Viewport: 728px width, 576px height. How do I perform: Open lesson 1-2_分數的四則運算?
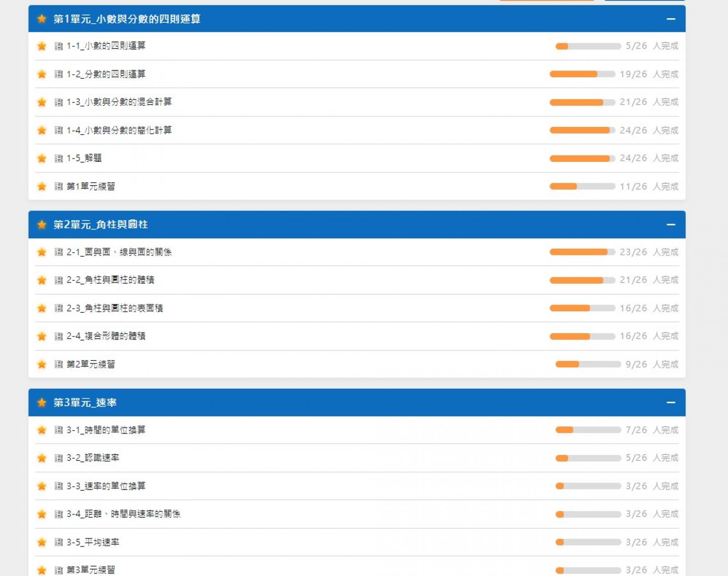(106, 74)
